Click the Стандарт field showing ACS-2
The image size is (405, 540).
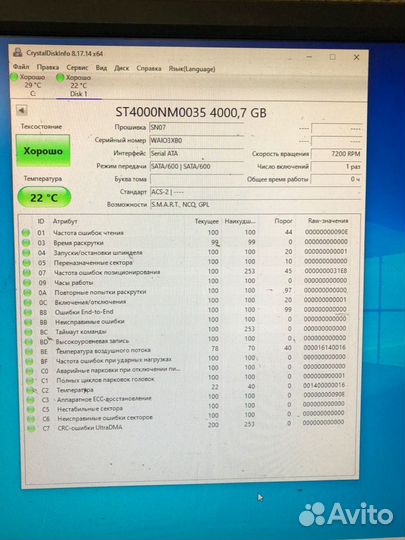[x=255, y=192]
